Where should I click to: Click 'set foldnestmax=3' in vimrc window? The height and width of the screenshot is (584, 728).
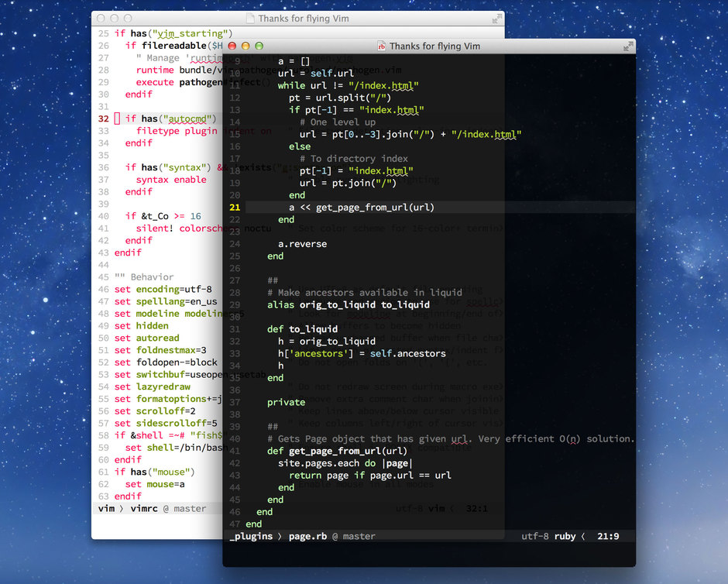pos(160,350)
